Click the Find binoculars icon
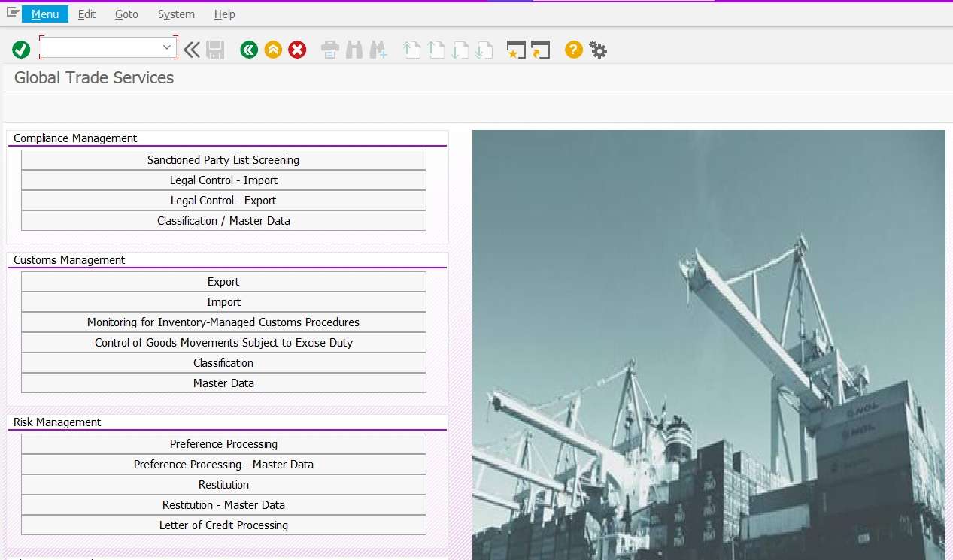Viewport: 953px width, 560px height. click(x=354, y=50)
